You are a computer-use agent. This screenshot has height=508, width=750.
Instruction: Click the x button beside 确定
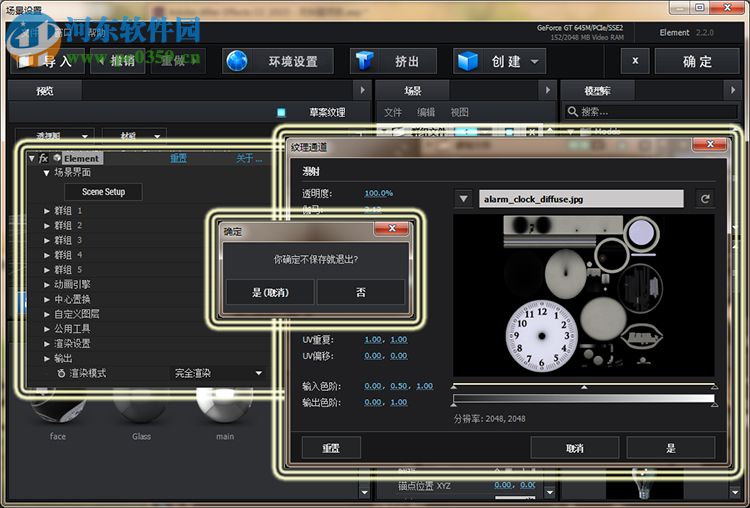(x=635, y=61)
